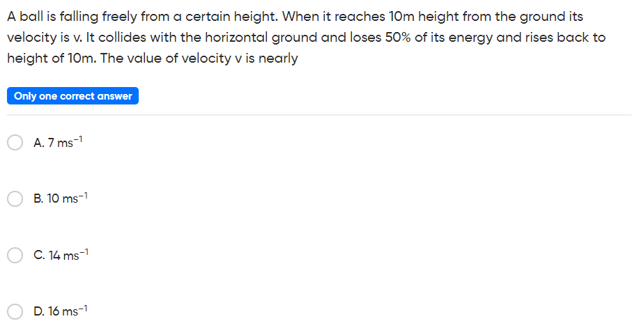This screenshot has height=335, width=644.
Task: Click the words 'A ball is falling freely'
Action: (72, 17)
